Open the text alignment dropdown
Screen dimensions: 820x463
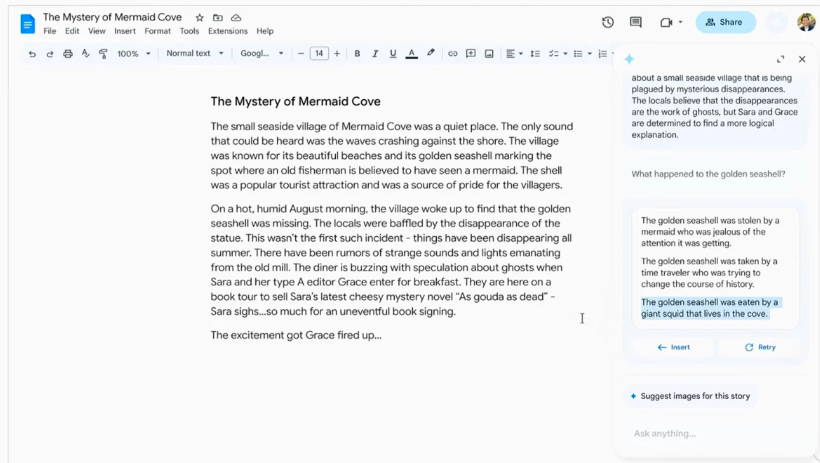[515, 53]
